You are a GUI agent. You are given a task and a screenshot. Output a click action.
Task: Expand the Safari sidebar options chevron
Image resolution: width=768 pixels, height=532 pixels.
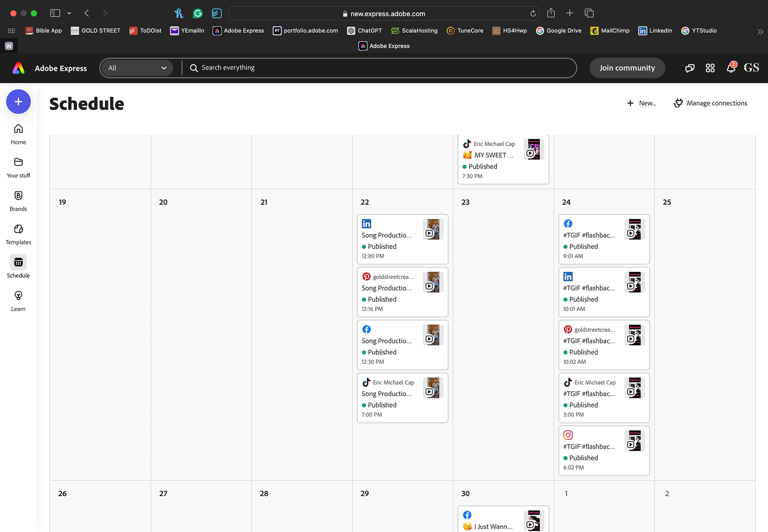[69, 13]
